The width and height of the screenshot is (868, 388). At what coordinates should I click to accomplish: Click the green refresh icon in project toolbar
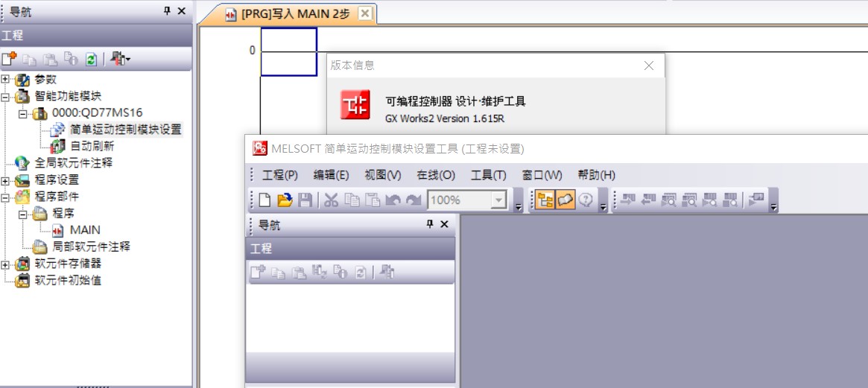tap(91, 59)
